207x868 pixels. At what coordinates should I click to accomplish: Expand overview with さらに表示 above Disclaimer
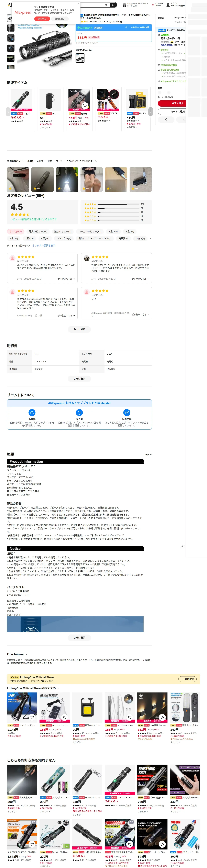click(x=79, y=638)
